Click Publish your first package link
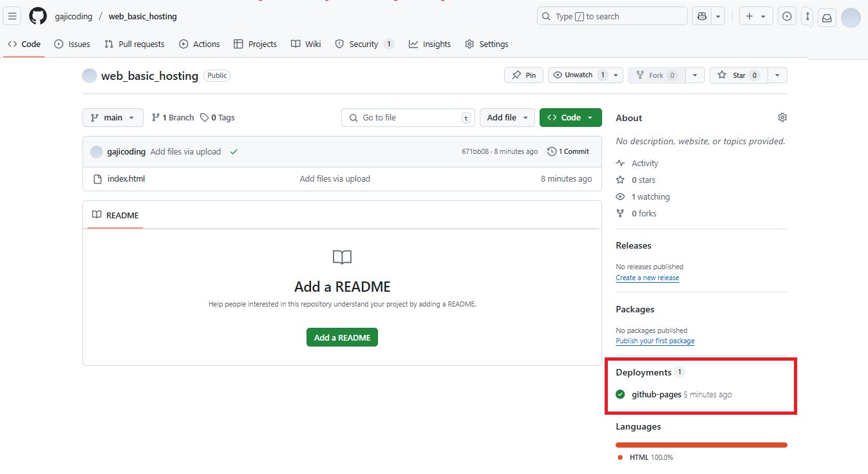868x474 pixels. 655,341
